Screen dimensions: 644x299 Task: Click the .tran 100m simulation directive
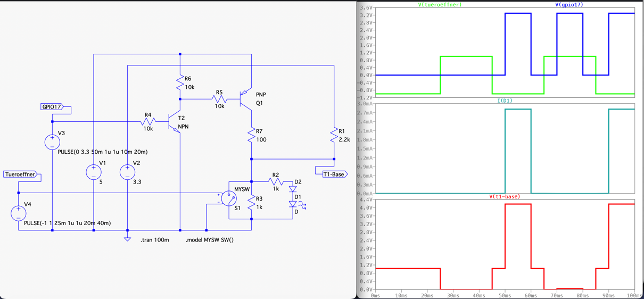155,240
